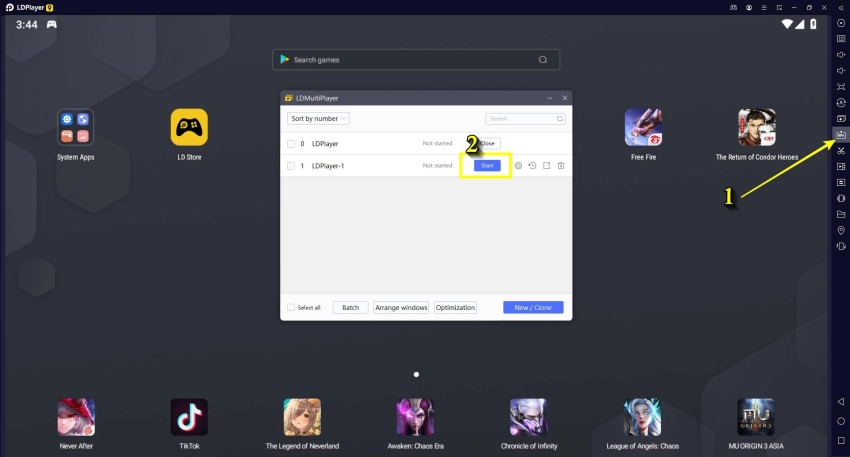850x457 pixels.
Task: Click gamepad icon in LDPlayer title bar
Action: coord(733,8)
